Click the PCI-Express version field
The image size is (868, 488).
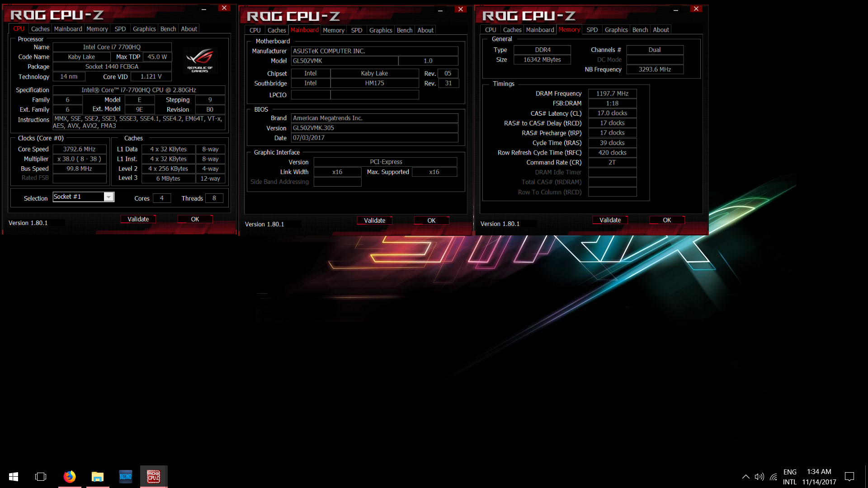click(386, 162)
